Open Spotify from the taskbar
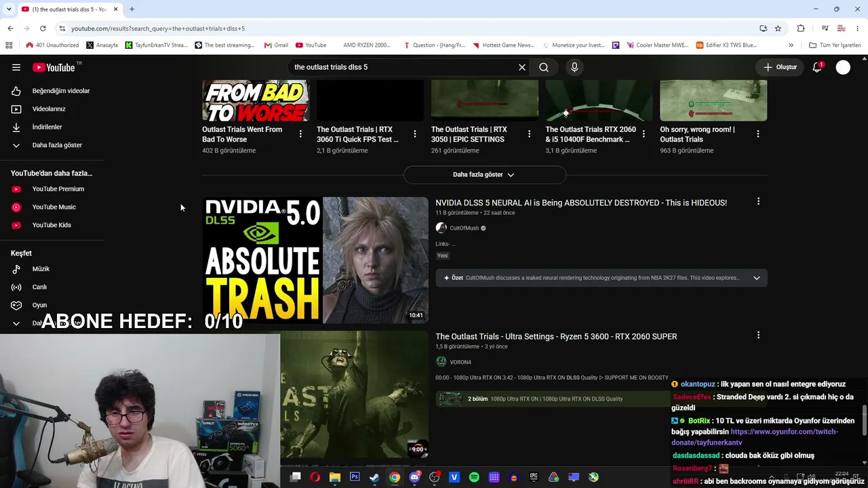 click(x=474, y=477)
